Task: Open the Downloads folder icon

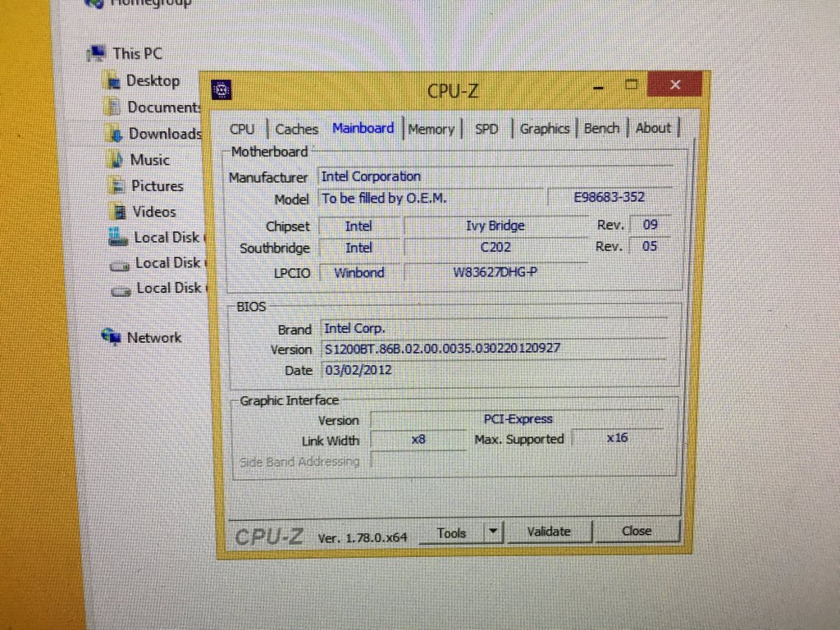Action: 116,134
